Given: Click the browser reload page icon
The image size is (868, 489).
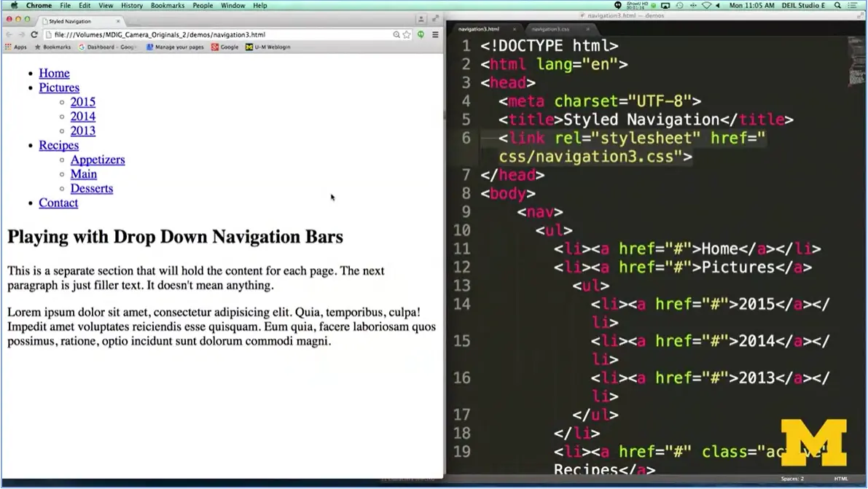Looking at the screenshot, I should pos(34,34).
